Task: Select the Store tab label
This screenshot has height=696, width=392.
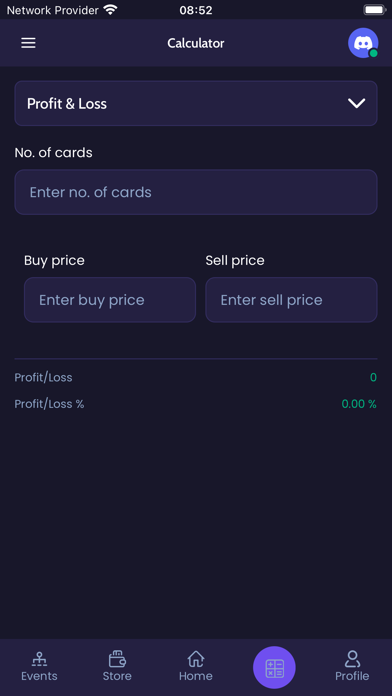Action: [x=117, y=676]
